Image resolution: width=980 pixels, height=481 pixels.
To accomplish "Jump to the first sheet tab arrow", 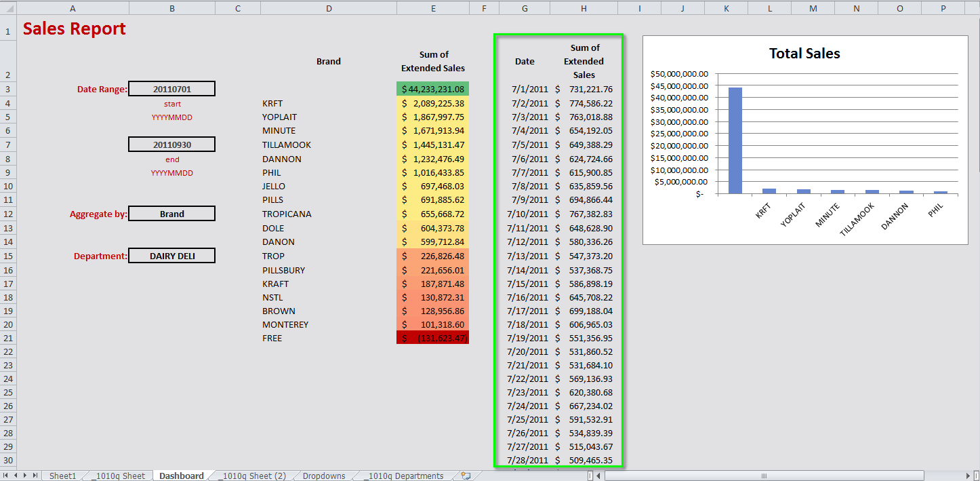I will point(6,476).
